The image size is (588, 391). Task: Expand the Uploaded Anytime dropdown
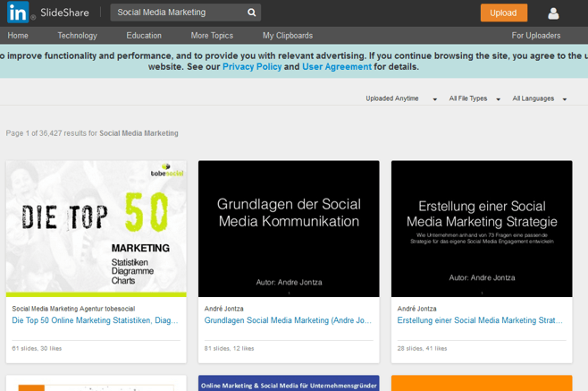pyautogui.click(x=401, y=98)
